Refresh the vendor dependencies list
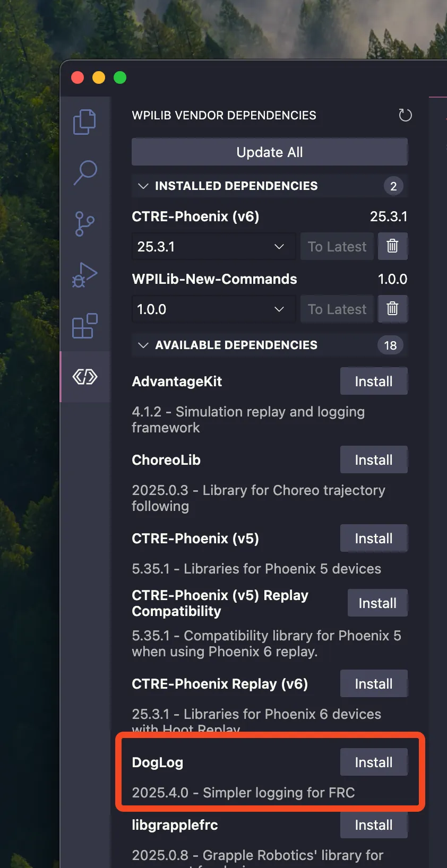 405,115
